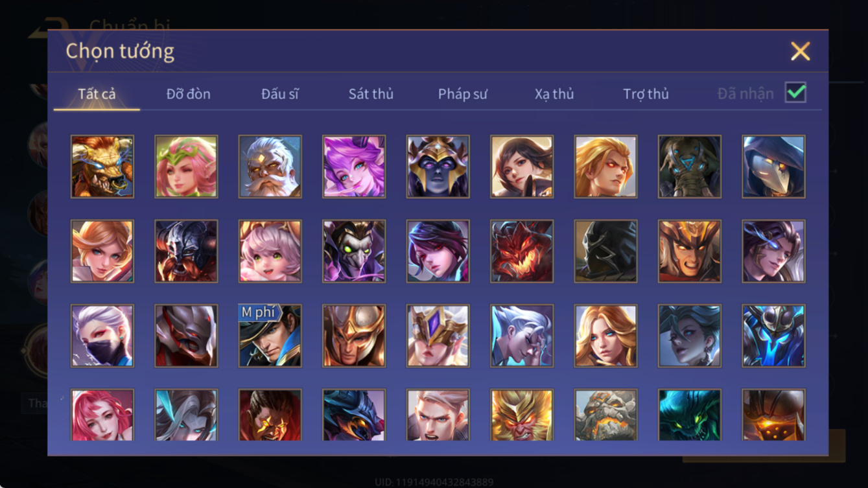
Task: Choose the stone golem hero portrait
Action: tap(605, 415)
